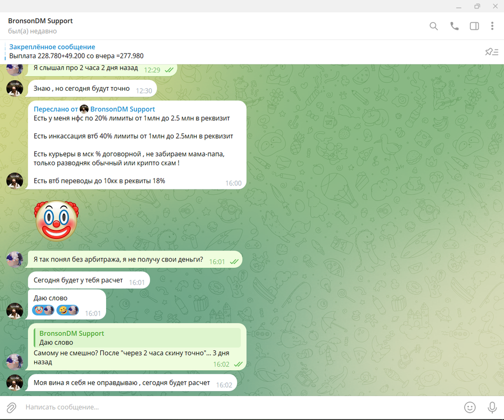
Task: Click avatar beside forwarded message at 16:00
Action: [x=15, y=181]
